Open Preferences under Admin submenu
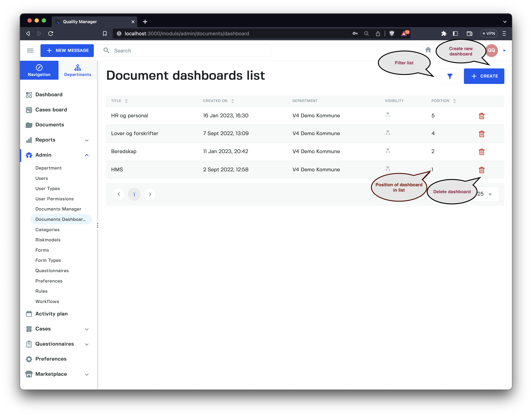Viewport: 532px width, 416px height. 49,281
